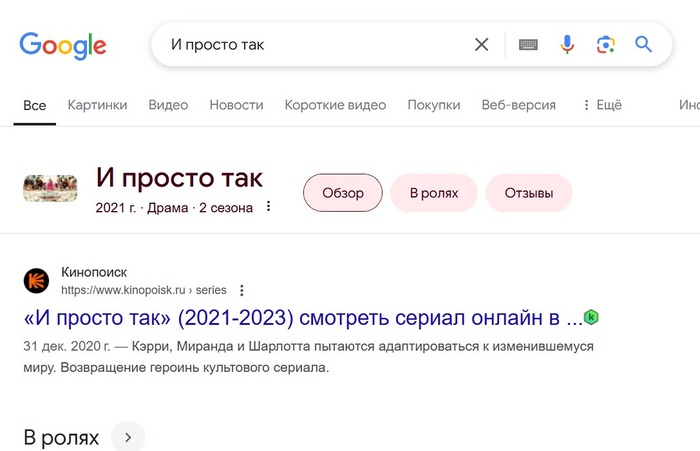Screen dimensions: 700x451
Task: Open the options menu beside kinopoisk.ru URL
Action: (242, 290)
